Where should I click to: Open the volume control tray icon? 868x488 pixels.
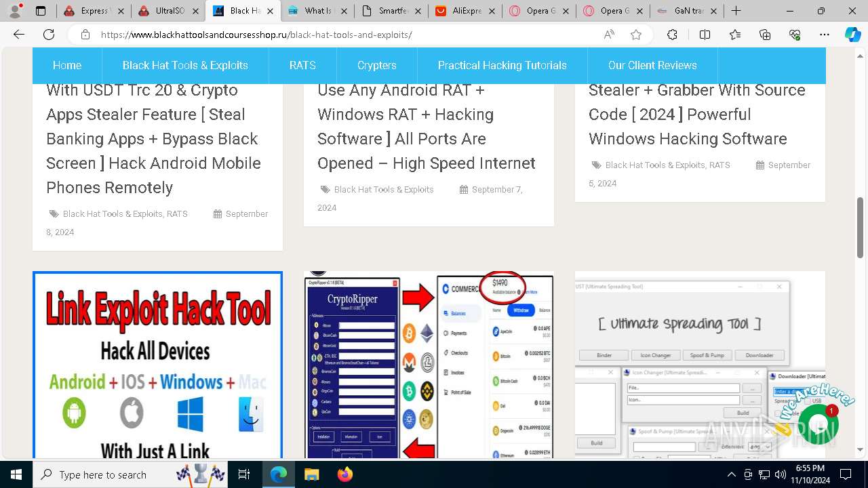[781, 474]
